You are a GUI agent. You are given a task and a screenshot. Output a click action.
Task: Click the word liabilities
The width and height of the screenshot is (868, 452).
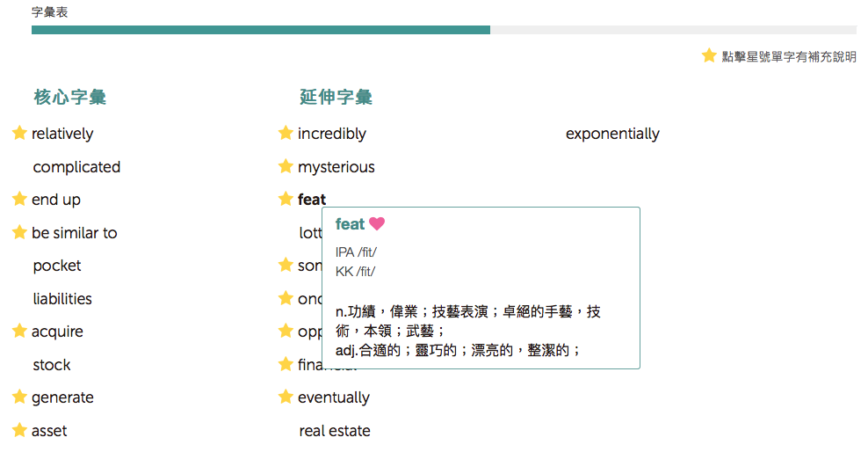point(62,299)
